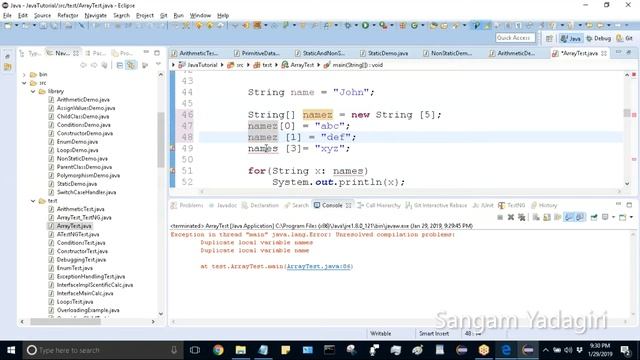Collapse the src folder

click(24, 83)
